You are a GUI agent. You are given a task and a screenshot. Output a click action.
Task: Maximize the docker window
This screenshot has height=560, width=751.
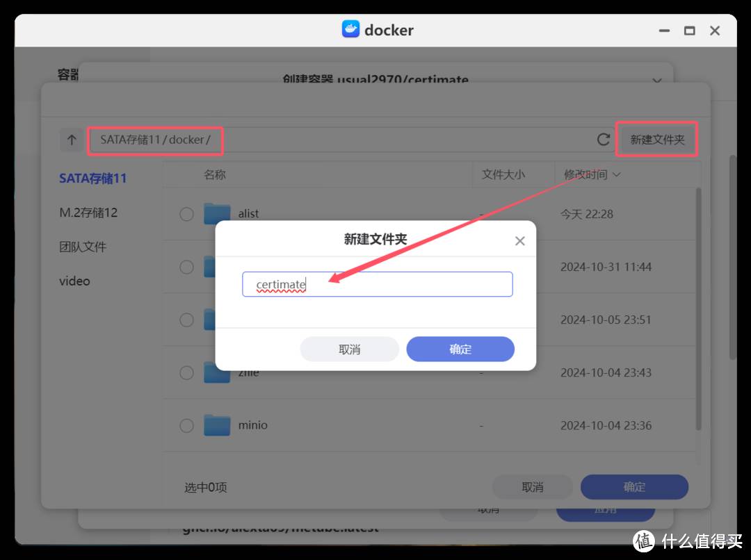click(690, 31)
